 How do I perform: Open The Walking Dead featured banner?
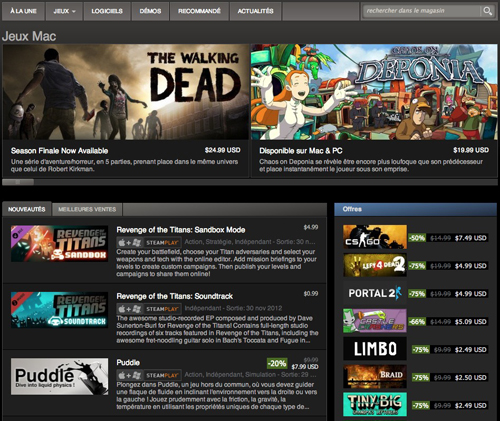[x=126, y=111]
